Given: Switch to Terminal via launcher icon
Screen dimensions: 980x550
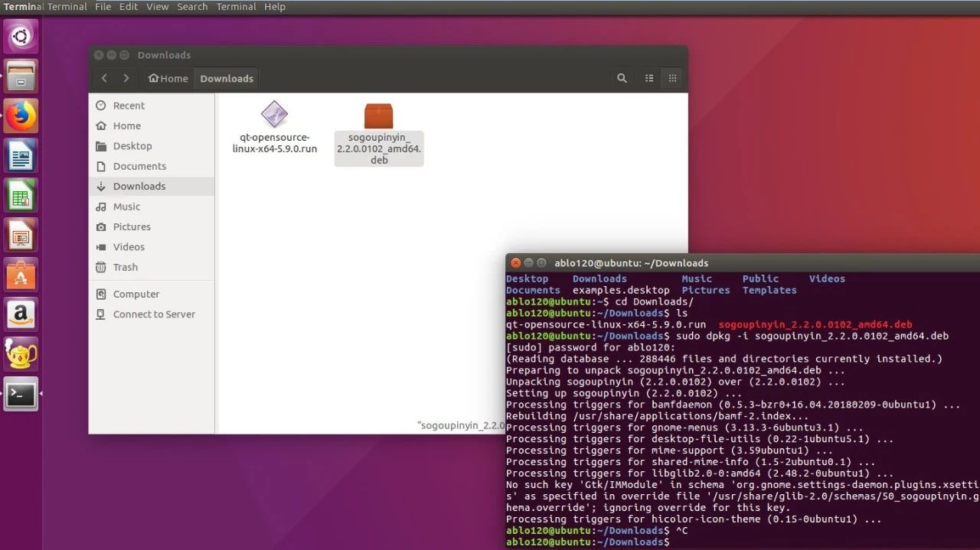Looking at the screenshot, I should tap(21, 394).
